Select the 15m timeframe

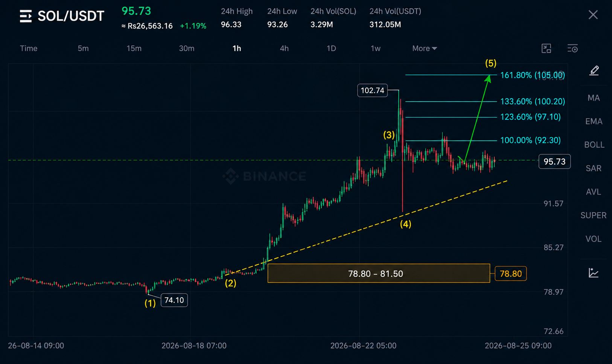tap(134, 48)
